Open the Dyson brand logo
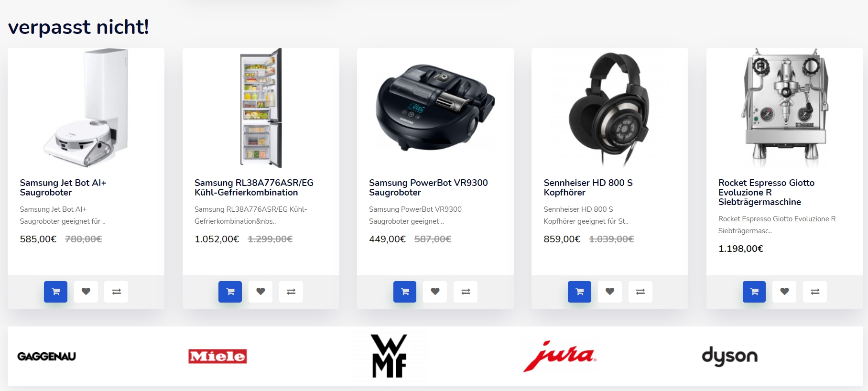 click(x=729, y=356)
